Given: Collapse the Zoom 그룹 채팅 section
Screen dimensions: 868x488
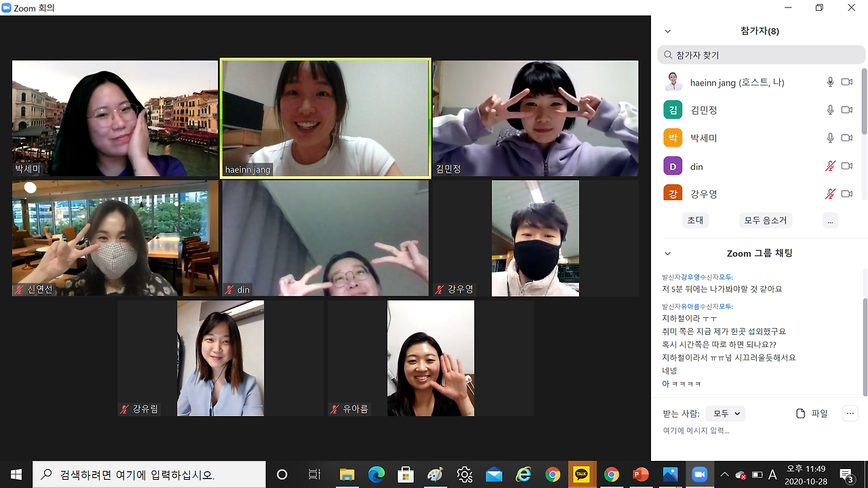Looking at the screenshot, I should pos(667,253).
